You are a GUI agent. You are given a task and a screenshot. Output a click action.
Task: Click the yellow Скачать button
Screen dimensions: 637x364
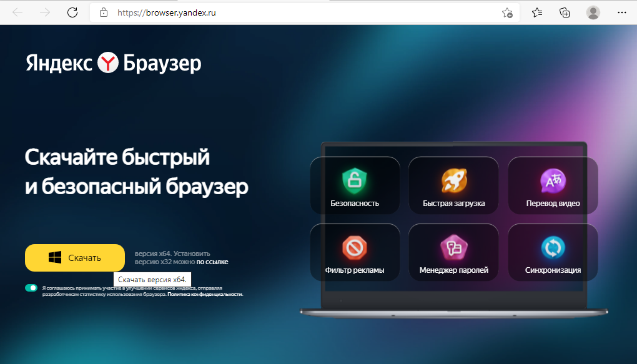click(x=75, y=258)
